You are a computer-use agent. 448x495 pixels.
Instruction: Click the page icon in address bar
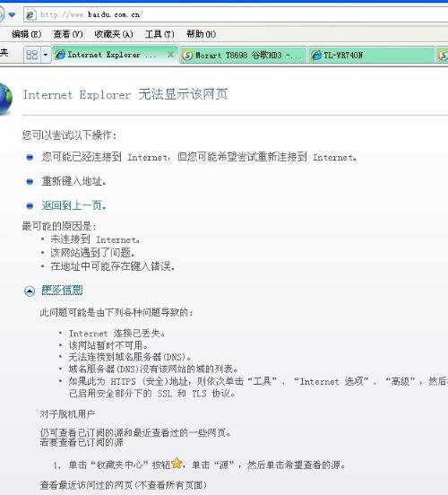click(x=30, y=14)
